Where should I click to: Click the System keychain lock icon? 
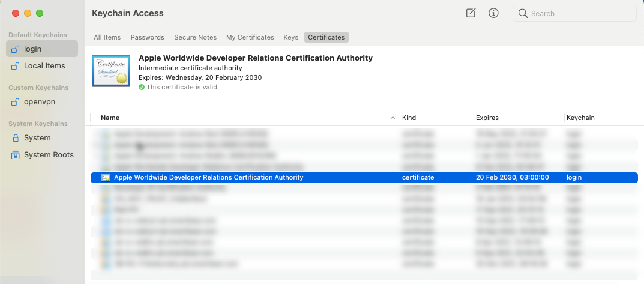click(x=16, y=138)
